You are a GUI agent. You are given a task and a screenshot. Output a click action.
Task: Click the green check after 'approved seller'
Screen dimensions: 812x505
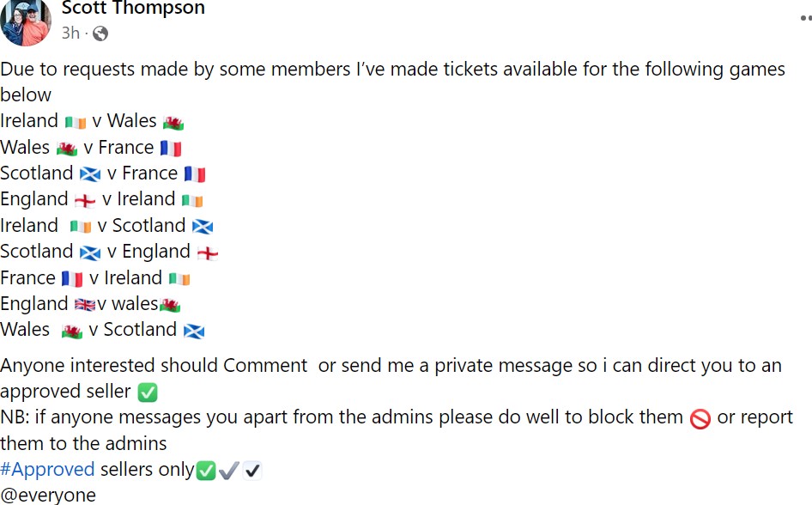pos(148,392)
